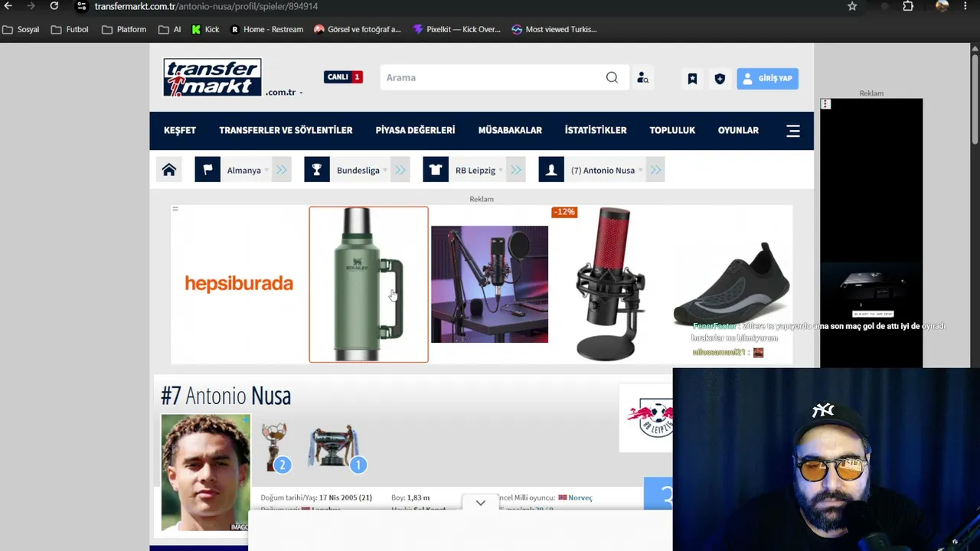The image size is (980, 551).
Task: Open the studio microphone setup ad
Action: pyautogui.click(x=489, y=284)
